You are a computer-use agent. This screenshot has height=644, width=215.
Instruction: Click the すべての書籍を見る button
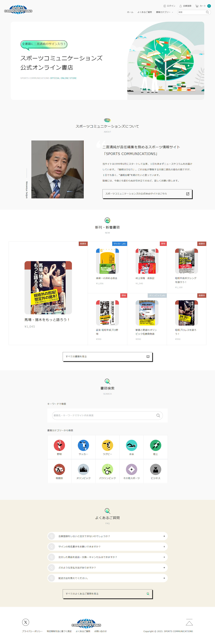pyautogui.click(x=107, y=356)
